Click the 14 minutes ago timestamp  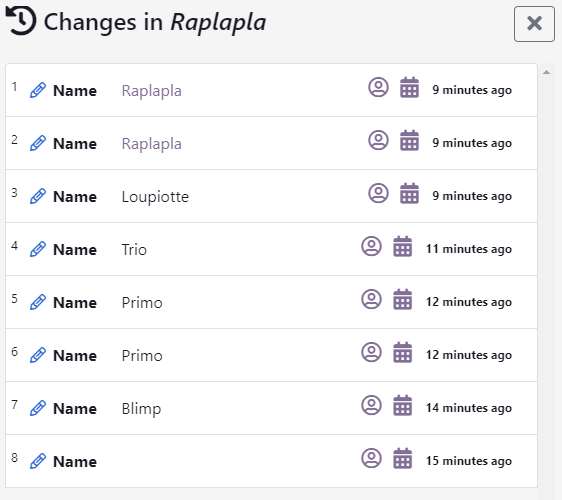[469, 408]
